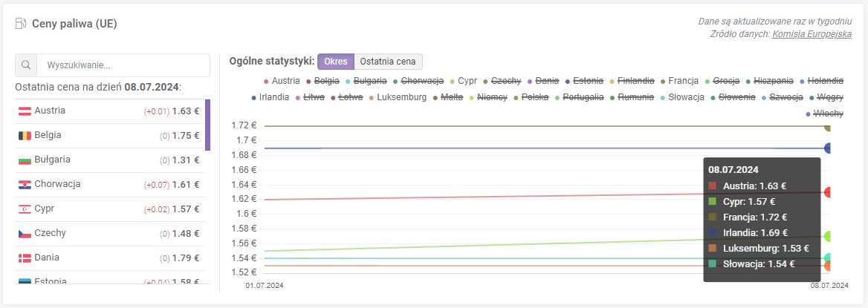Hide the Austria series in legend

click(x=282, y=81)
